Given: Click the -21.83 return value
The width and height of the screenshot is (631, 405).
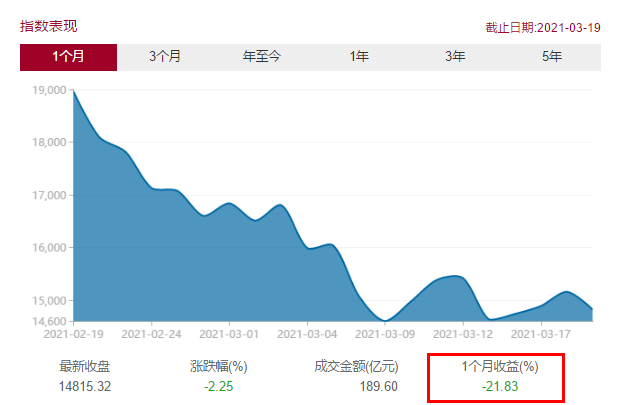Looking at the screenshot, I should 500,386.
